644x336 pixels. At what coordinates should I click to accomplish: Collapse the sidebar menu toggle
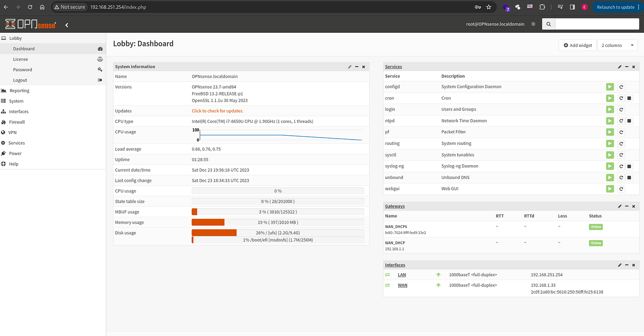coord(67,25)
